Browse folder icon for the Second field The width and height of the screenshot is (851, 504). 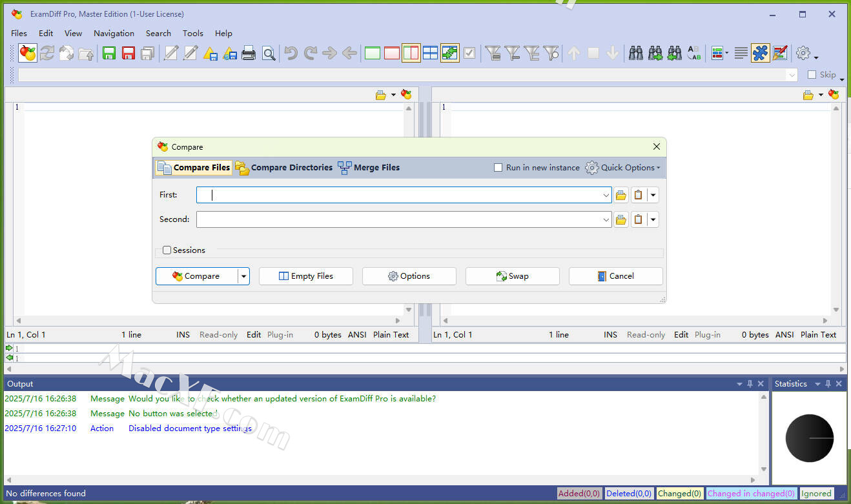coord(621,219)
